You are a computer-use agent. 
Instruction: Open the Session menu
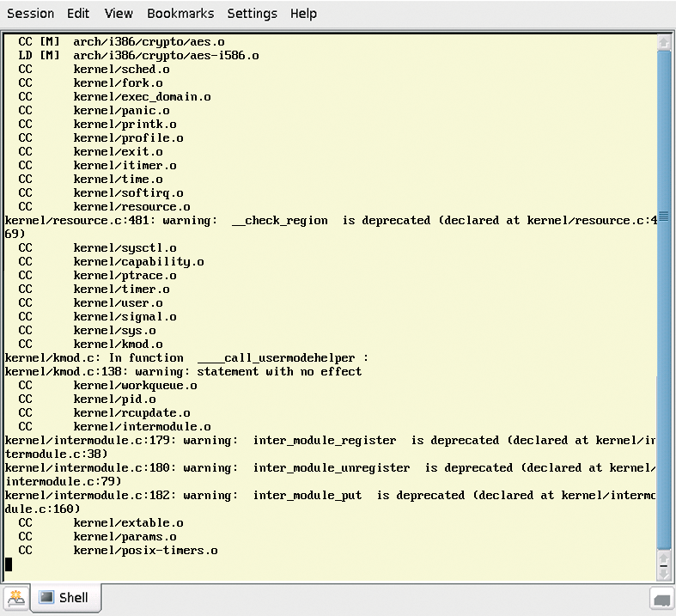(31, 14)
